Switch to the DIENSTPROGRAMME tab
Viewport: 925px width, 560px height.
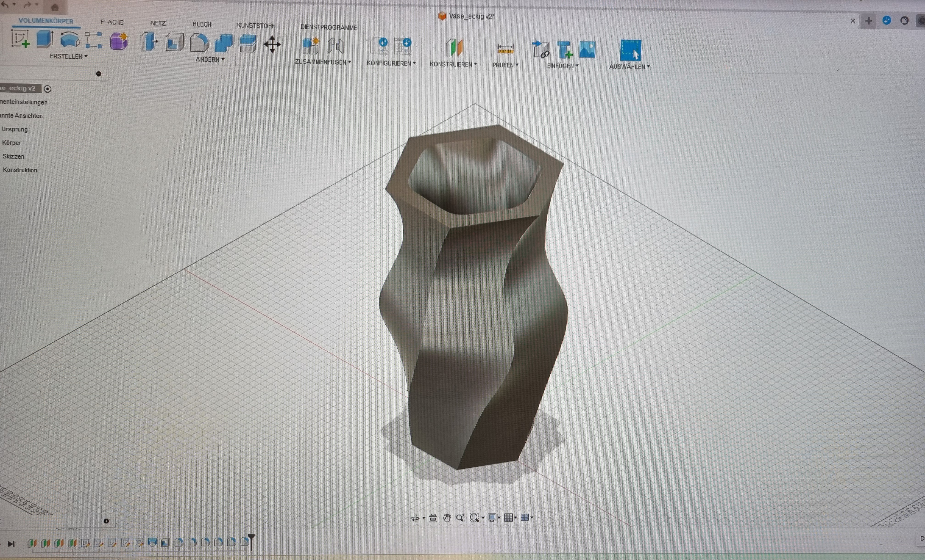tap(329, 28)
